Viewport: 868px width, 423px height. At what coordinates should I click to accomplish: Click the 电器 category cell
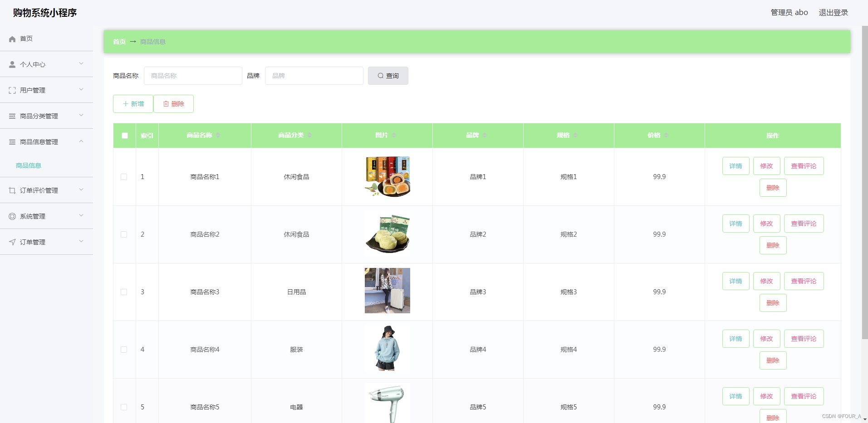pyautogui.click(x=296, y=407)
